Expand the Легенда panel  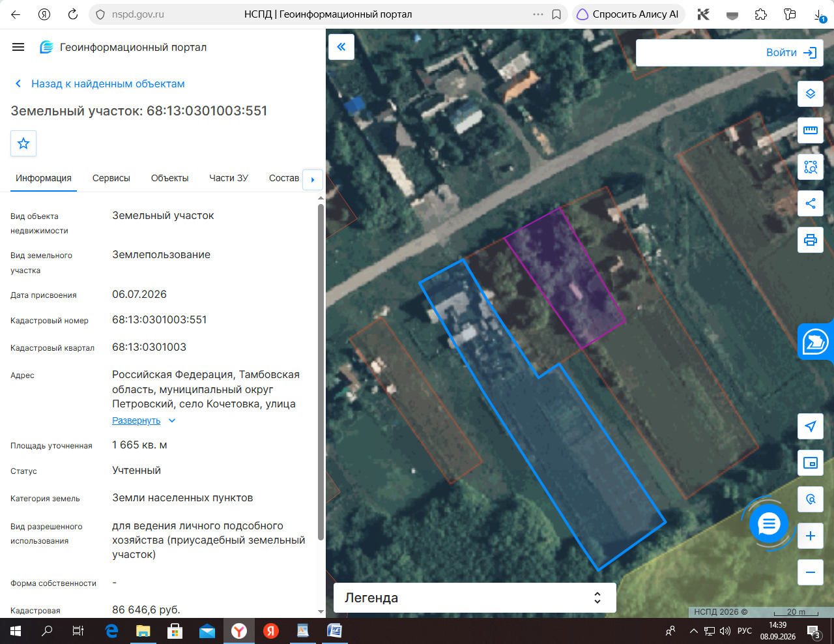click(x=475, y=598)
